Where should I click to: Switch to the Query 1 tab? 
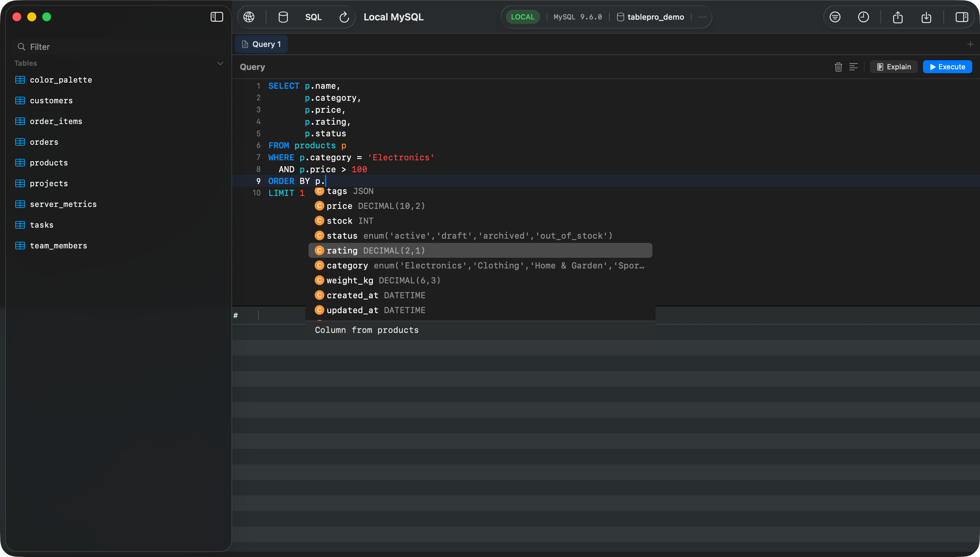[261, 44]
